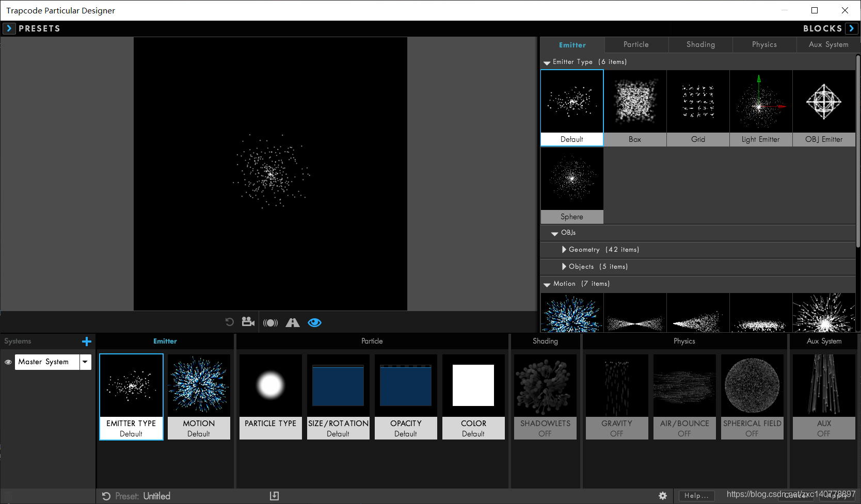Open settings with the gear icon
Viewport: 861px width, 504px height.
[663, 496]
